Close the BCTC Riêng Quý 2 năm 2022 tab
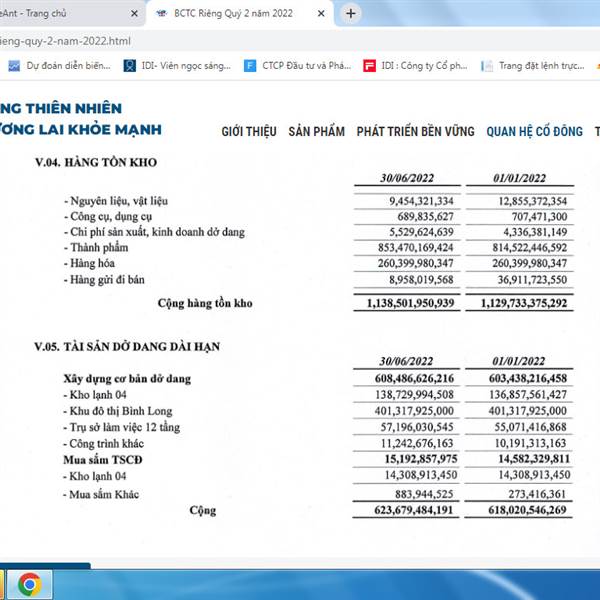The image size is (600, 600). 321,14
